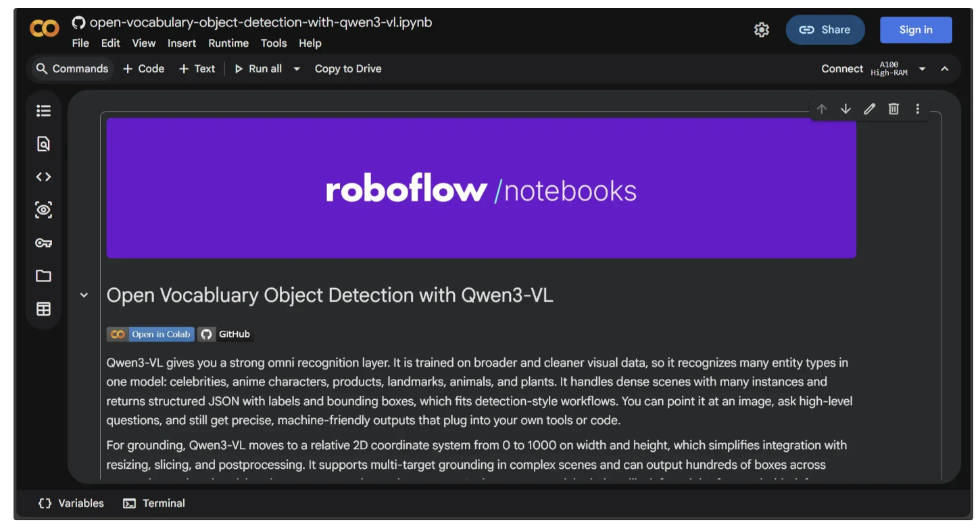This screenshot has height=529, width=980.
Task: Open cell more options kebab icon
Action: point(917,109)
